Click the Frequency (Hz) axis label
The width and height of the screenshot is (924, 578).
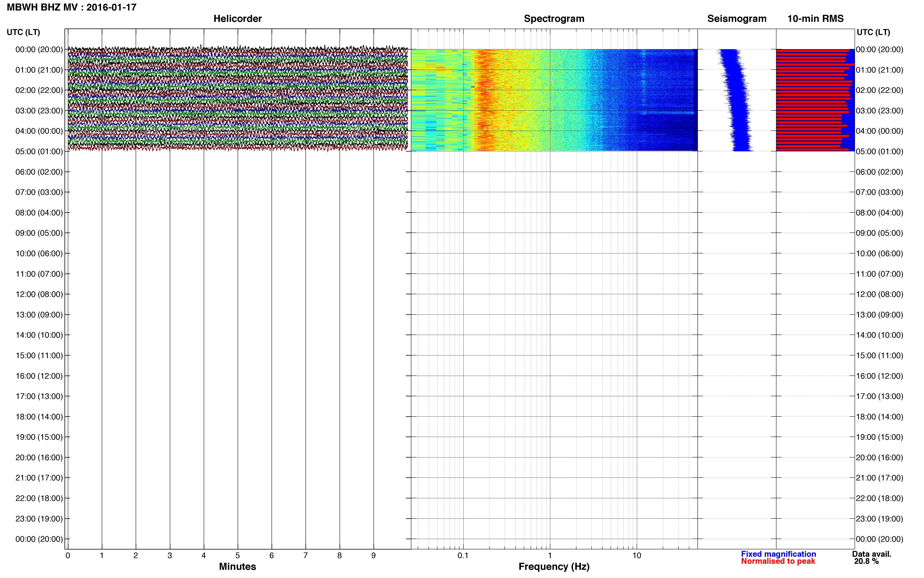click(554, 566)
